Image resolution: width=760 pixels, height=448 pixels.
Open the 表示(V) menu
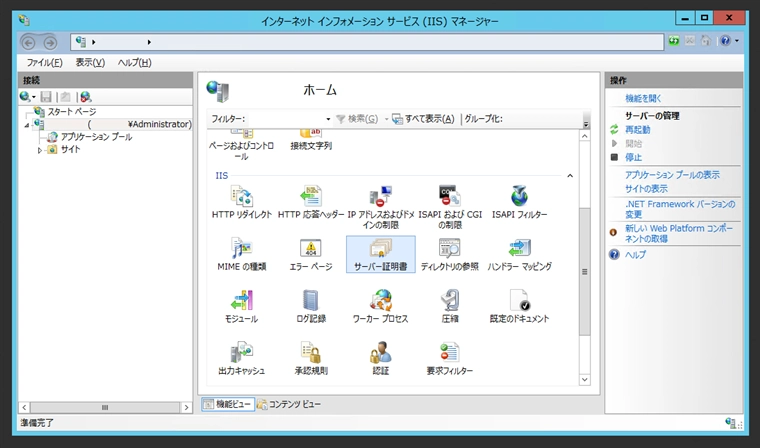90,63
